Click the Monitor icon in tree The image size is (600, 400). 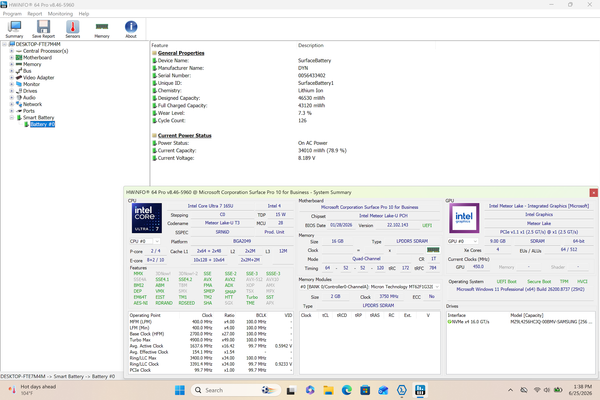19,84
